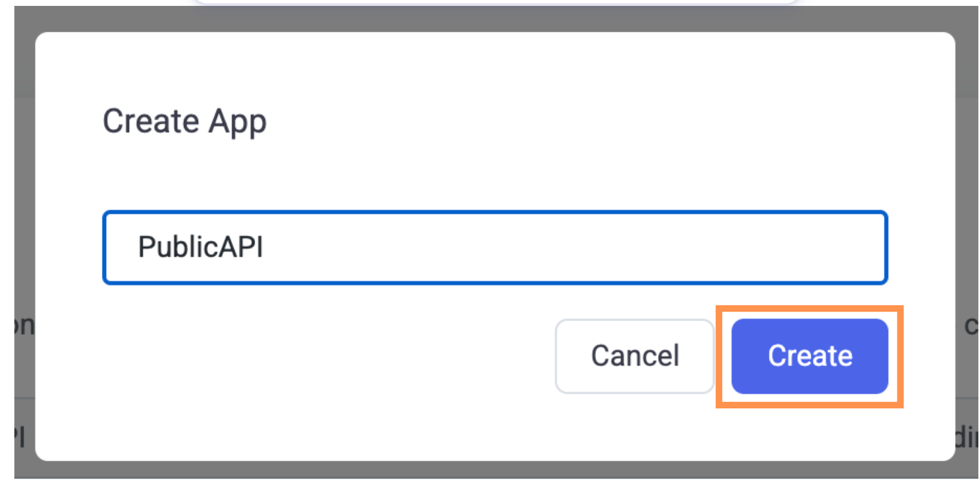Close the Create App modal using Cancel
The height and width of the screenshot is (482, 980).
point(634,356)
